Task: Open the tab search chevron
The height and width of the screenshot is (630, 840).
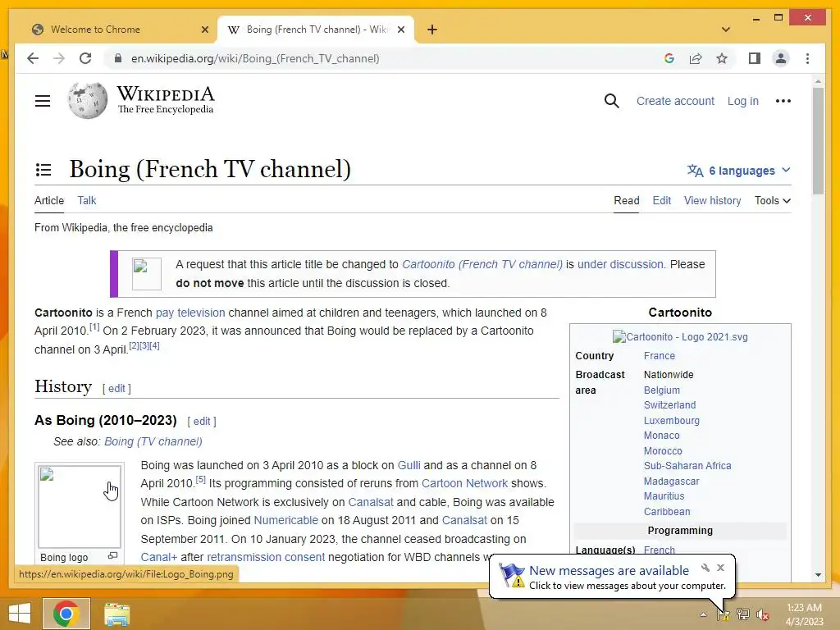Action: [726, 30]
